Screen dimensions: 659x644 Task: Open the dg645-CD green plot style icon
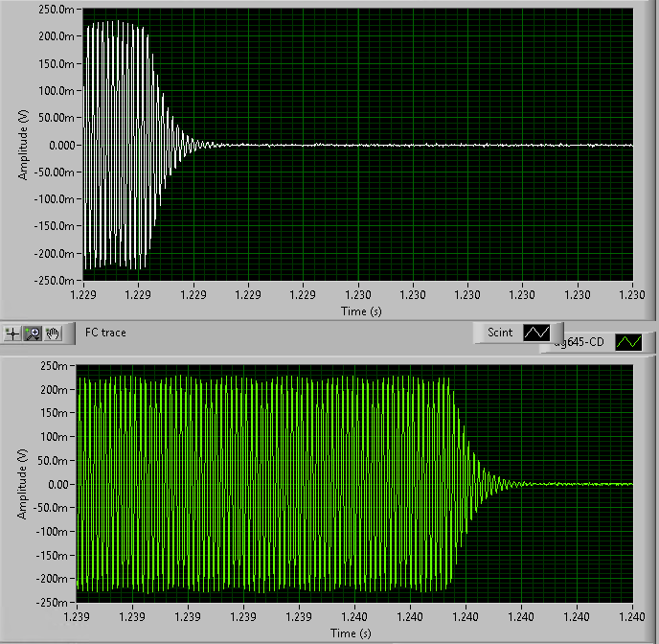(628, 342)
